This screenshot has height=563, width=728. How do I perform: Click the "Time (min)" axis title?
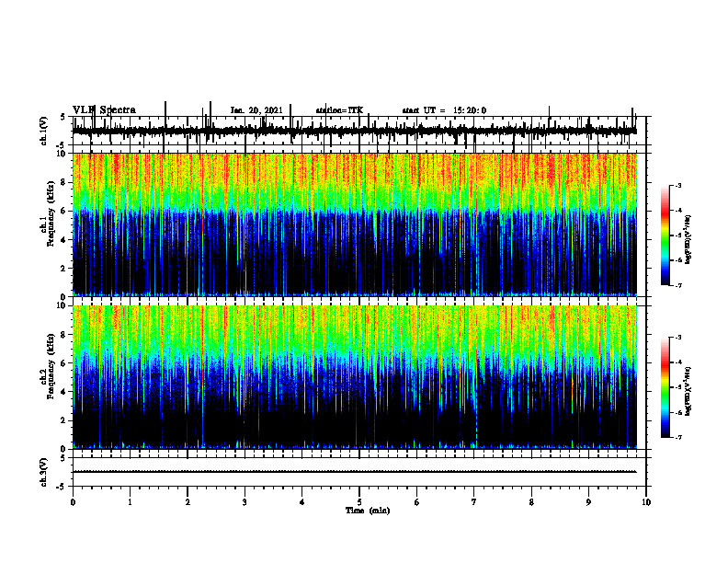(x=368, y=511)
